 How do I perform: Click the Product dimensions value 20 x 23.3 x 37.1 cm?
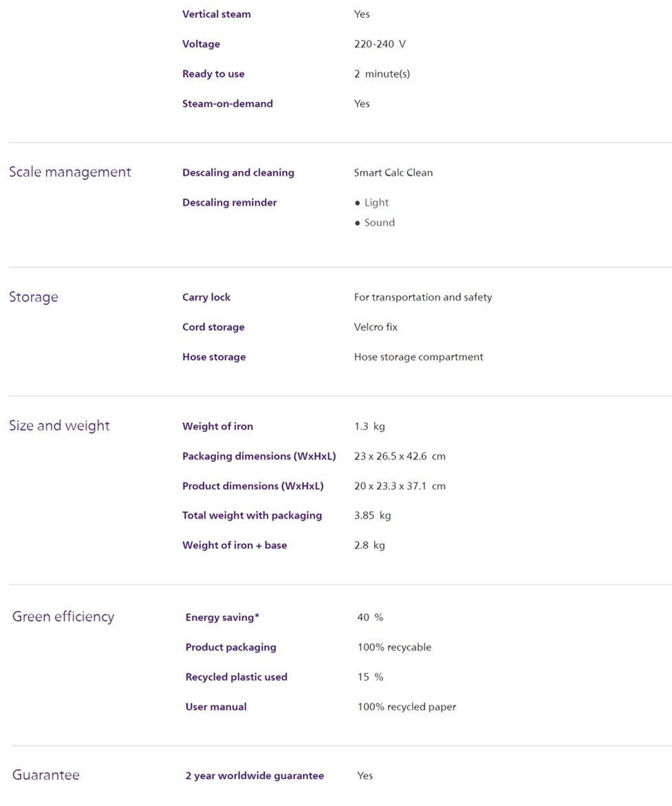point(400,486)
